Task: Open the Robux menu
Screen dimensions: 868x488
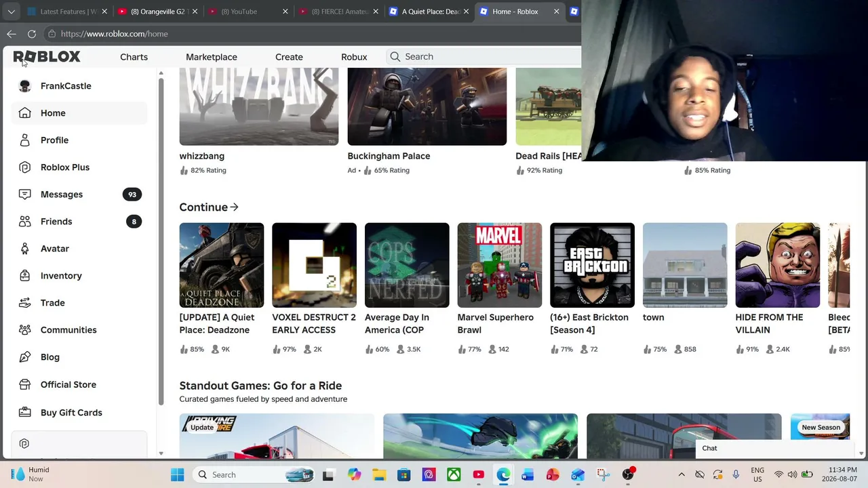Action: (x=354, y=57)
